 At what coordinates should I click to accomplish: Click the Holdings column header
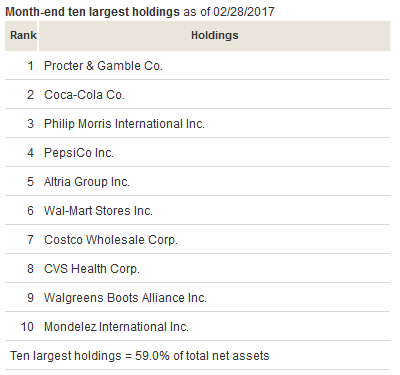click(x=214, y=36)
